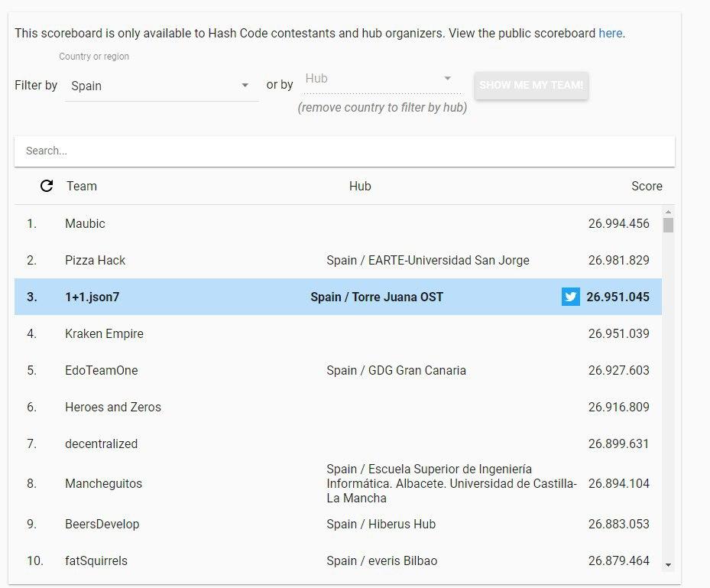The image size is (710, 588).
Task: Focus the Search input field
Action: pyautogui.click(x=344, y=151)
